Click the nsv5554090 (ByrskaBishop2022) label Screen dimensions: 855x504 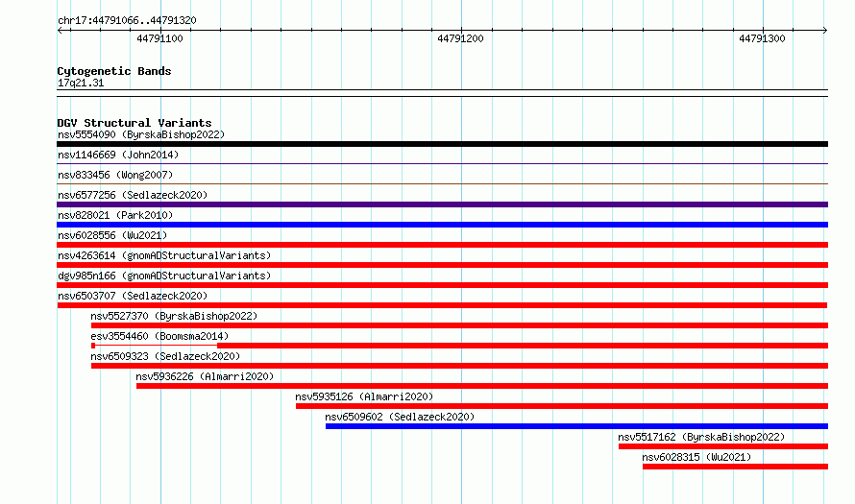tap(141, 134)
